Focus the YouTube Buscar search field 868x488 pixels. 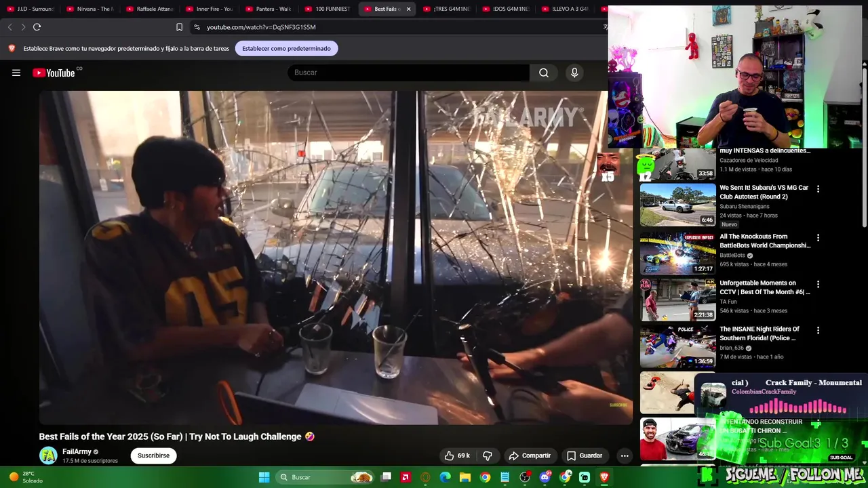408,73
